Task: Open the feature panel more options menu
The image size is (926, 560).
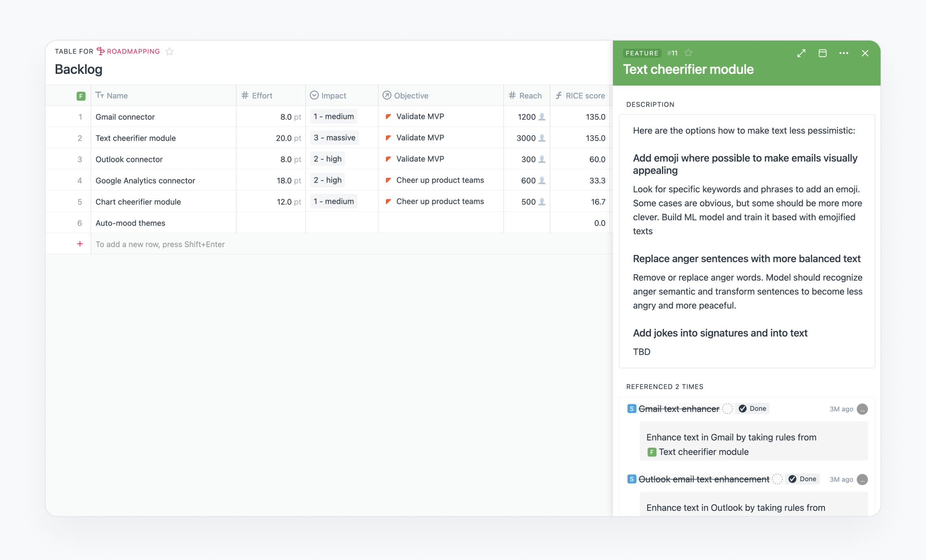Action: [x=844, y=53]
